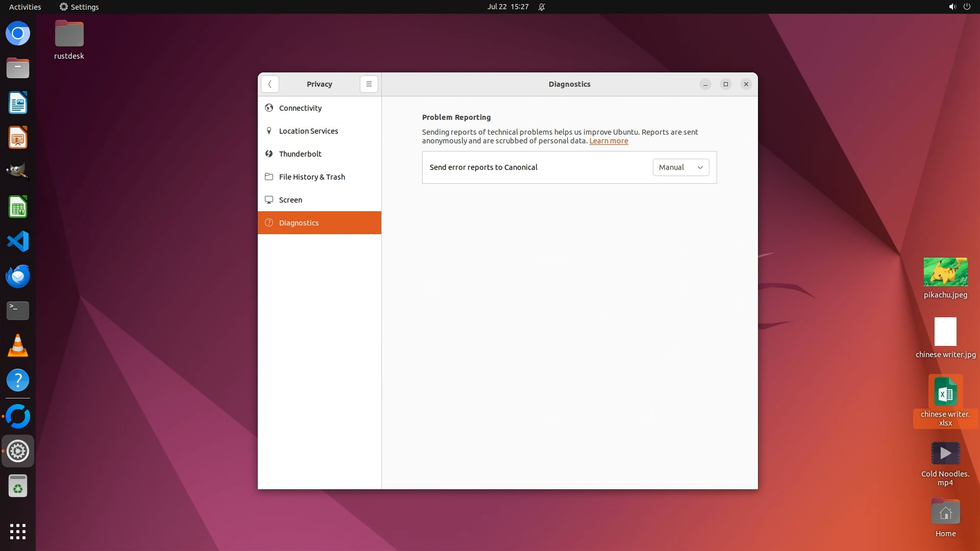Viewport: 980px width, 551px height.
Task: Open Terminal from the dock
Action: (x=18, y=310)
